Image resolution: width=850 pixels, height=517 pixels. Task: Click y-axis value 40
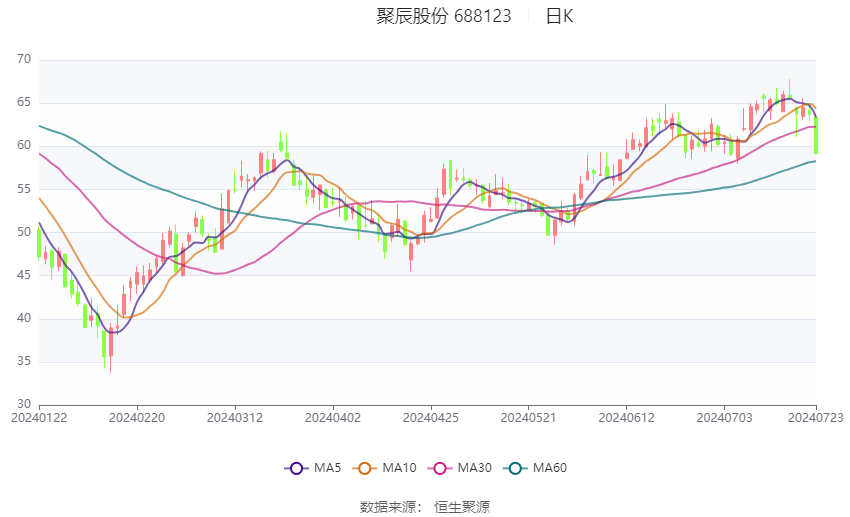coord(24,318)
